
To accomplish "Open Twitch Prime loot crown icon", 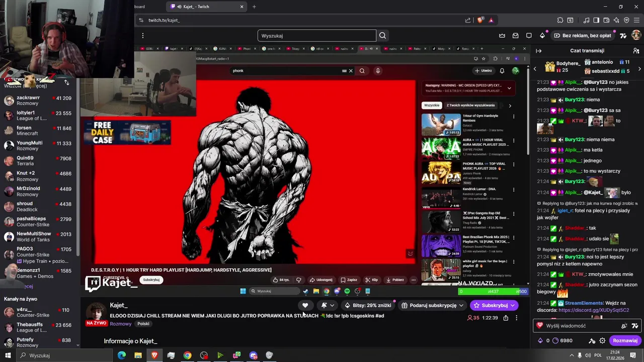I will pos(502,36).
